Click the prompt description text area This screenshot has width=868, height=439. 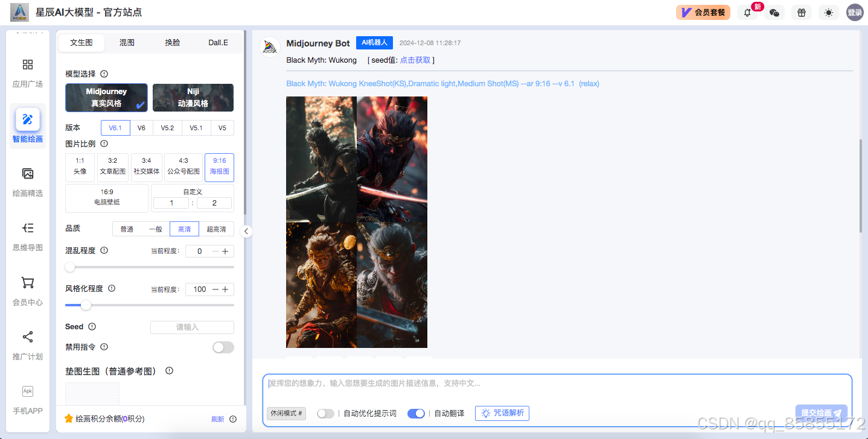click(557, 389)
